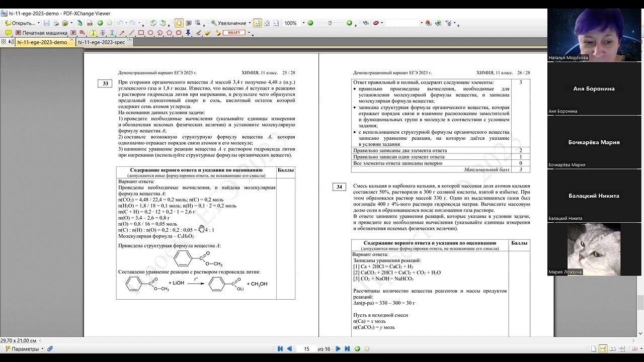644x362 pixels.
Task: Select the Pencil drawing tool
Action: [x=198, y=33]
